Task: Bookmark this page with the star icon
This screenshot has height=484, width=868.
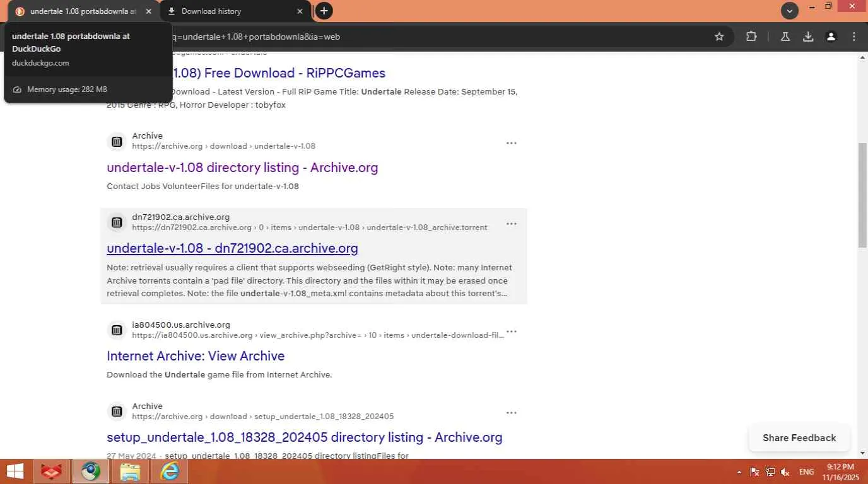Action: [x=719, y=37]
